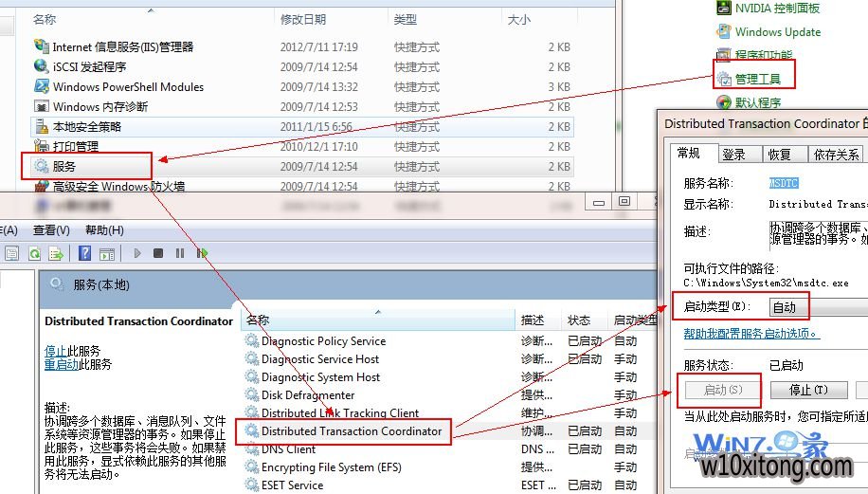Open the 帮助我配置服务启动选项 link
The image size is (868, 494).
pos(751,334)
